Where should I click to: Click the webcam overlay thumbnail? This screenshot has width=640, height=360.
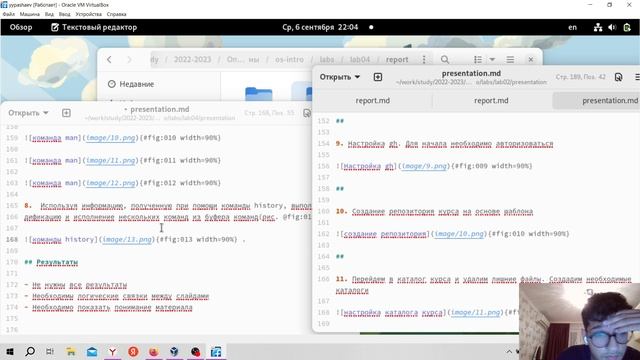pos(580,322)
